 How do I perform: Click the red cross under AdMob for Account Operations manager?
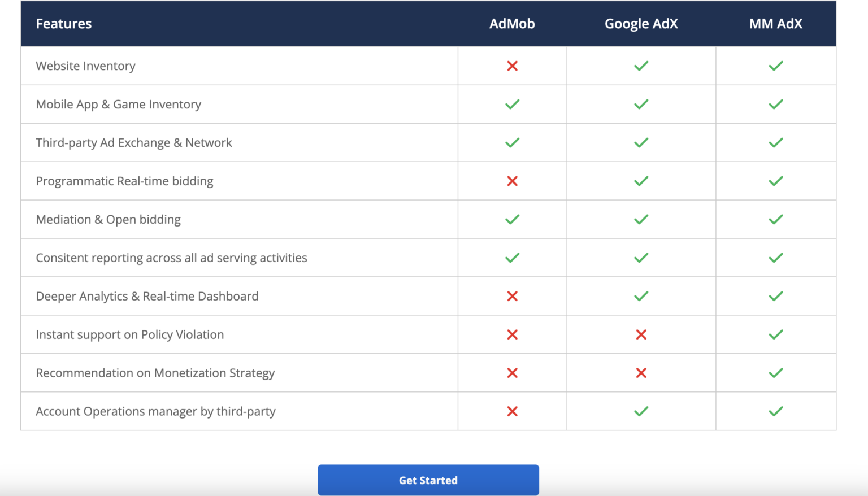coord(512,411)
